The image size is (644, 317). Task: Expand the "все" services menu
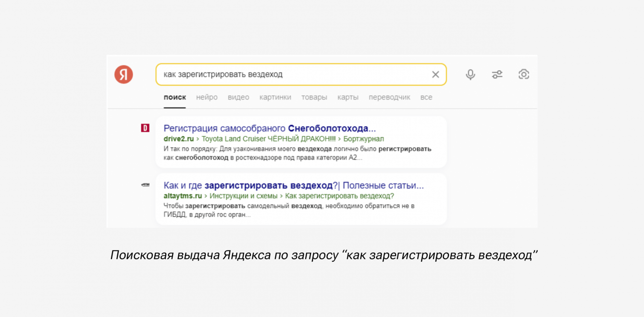(426, 97)
